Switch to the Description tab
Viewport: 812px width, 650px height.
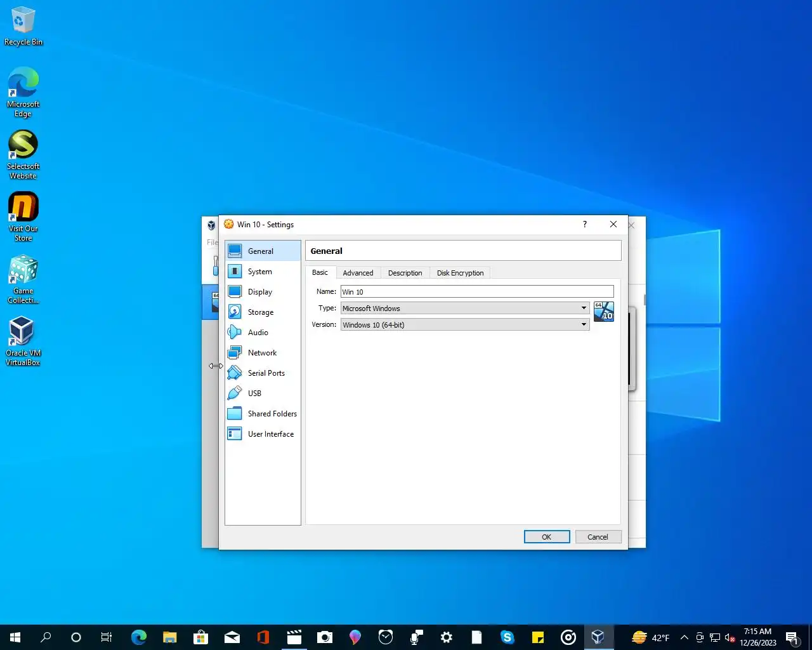click(x=405, y=273)
